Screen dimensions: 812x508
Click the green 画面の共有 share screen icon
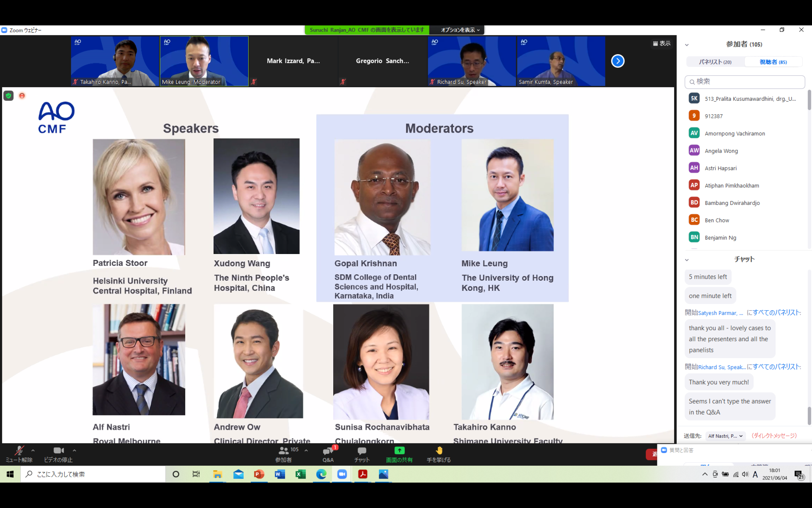(x=399, y=450)
